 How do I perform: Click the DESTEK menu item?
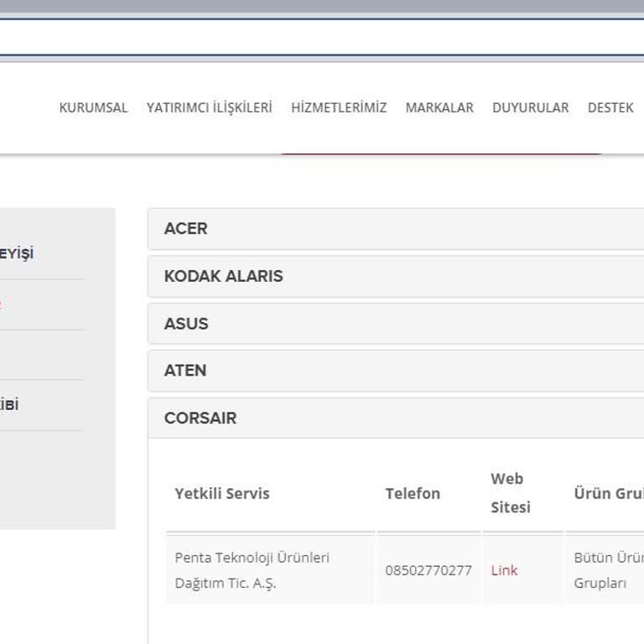click(x=610, y=107)
